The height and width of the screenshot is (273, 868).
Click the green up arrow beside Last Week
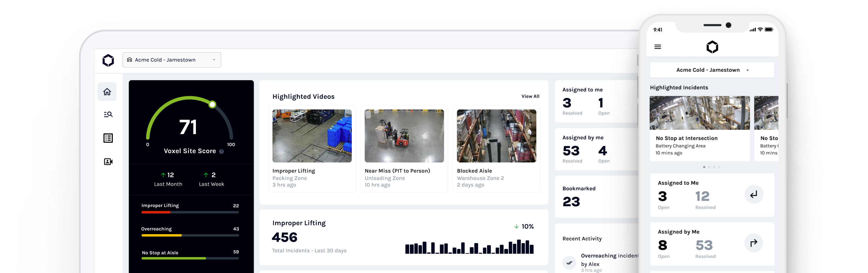206,175
